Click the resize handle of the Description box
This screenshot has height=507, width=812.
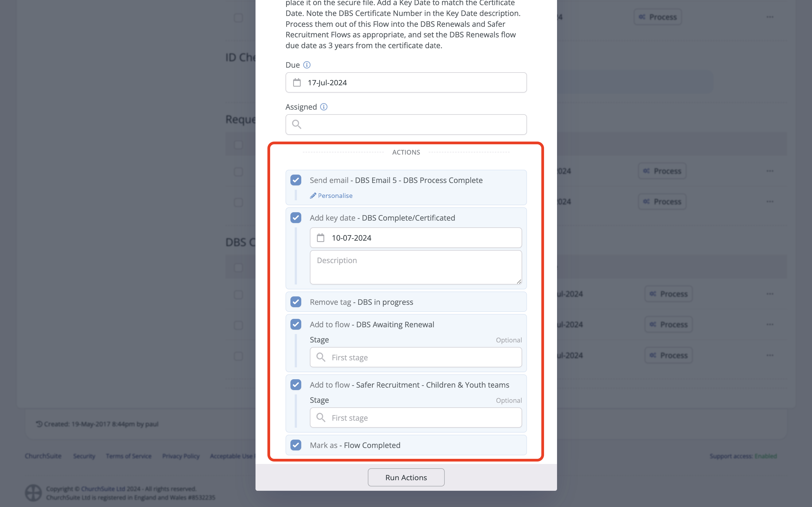(x=519, y=281)
